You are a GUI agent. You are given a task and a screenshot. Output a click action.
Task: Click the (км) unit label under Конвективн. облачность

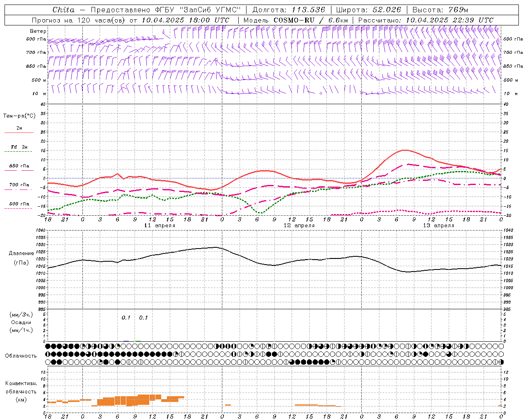click(x=21, y=400)
